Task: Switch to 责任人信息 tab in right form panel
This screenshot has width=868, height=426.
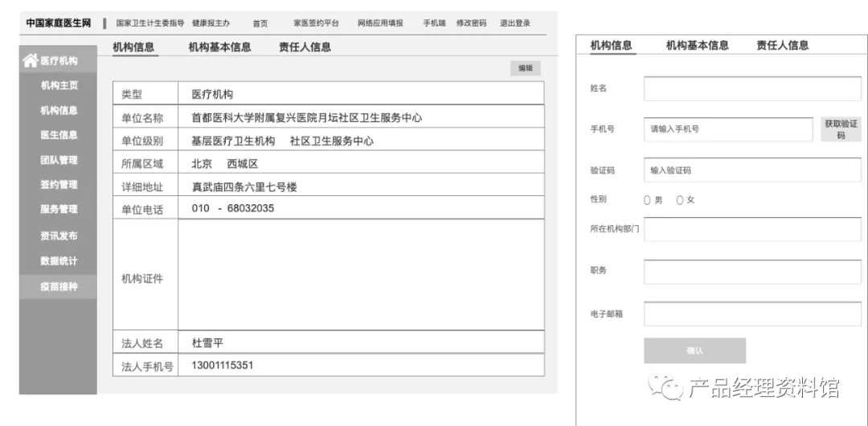Action: [x=783, y=46]
